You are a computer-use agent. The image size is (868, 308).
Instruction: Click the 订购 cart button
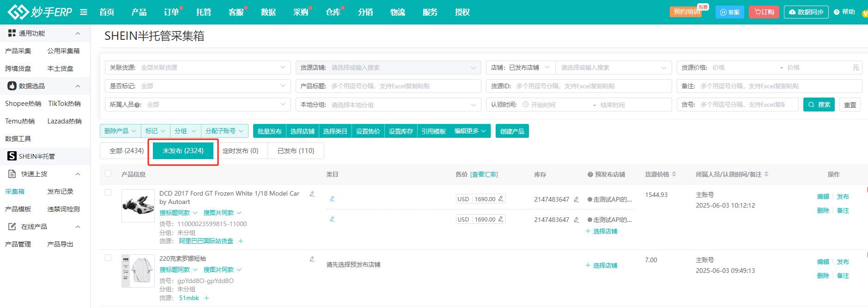pyautogui.click(x=764, y=12)
